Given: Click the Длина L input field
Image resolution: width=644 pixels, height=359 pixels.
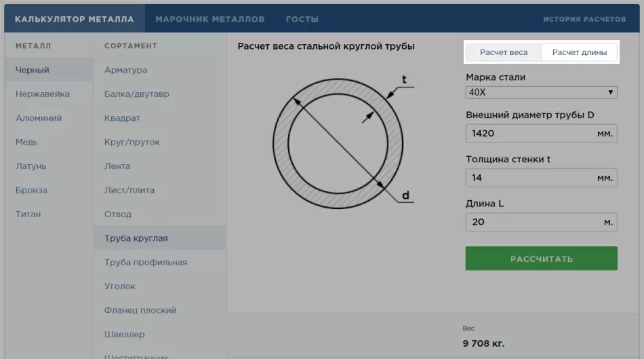Looking at the screenshot, I should point(530,222).
